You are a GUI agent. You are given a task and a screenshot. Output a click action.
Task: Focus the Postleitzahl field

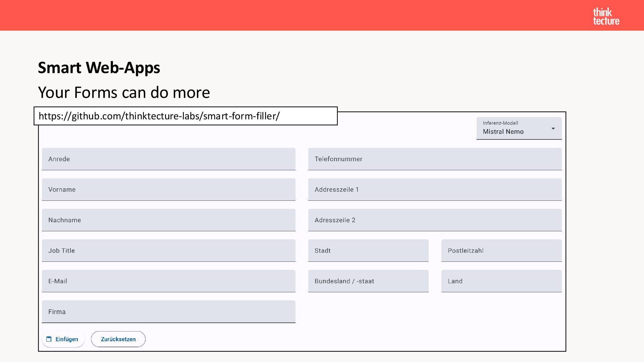click(501, 250)
